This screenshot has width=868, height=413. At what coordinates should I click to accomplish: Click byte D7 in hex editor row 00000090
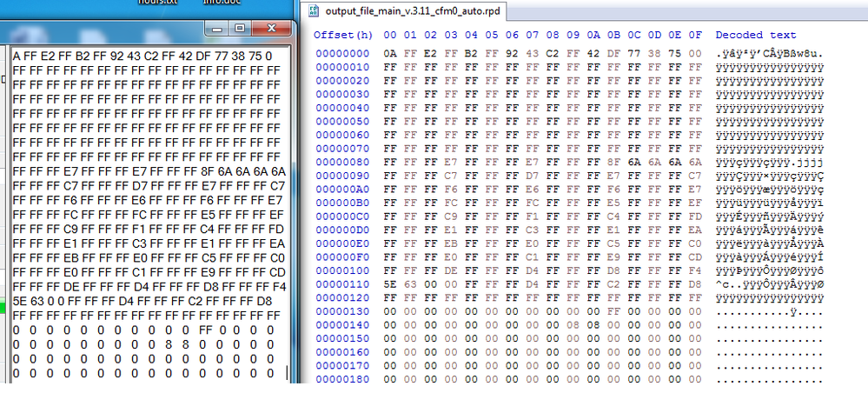[x=532, y=176]
